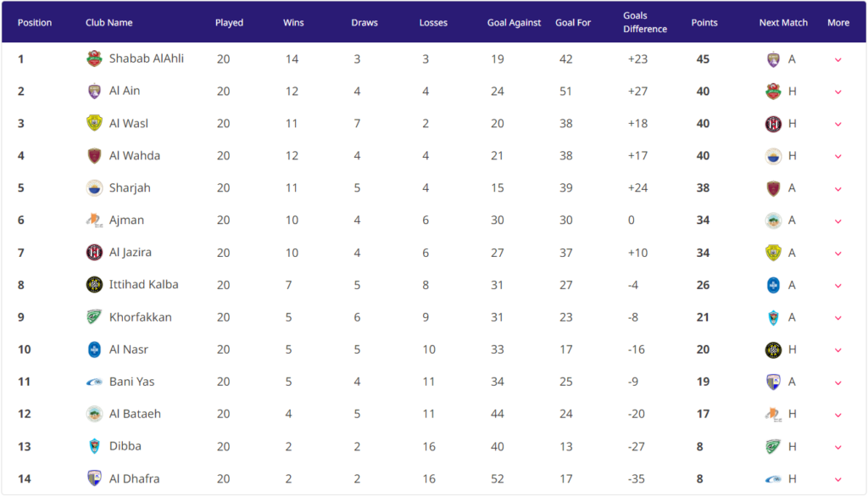Select the Al Wasl yellow crest
Screen dimensions: 868x497
point(94,123)
